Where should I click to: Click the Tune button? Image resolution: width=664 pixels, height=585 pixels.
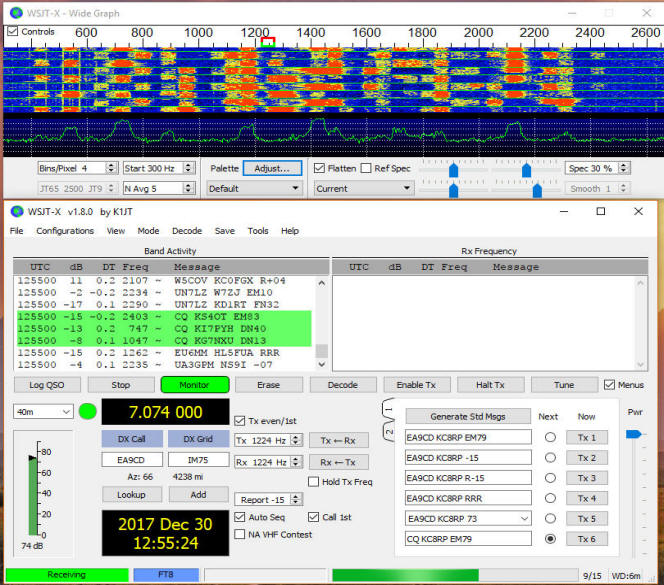coord(564,385)
